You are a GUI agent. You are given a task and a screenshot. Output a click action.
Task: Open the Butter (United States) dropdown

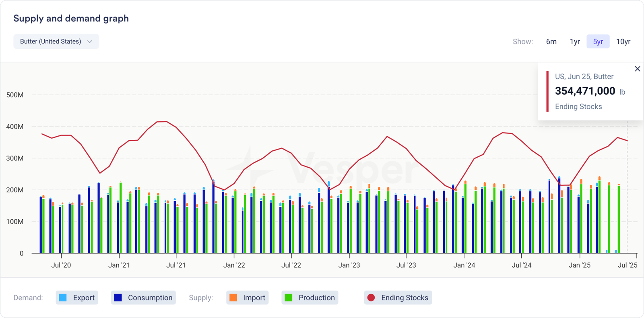point(56,42)
